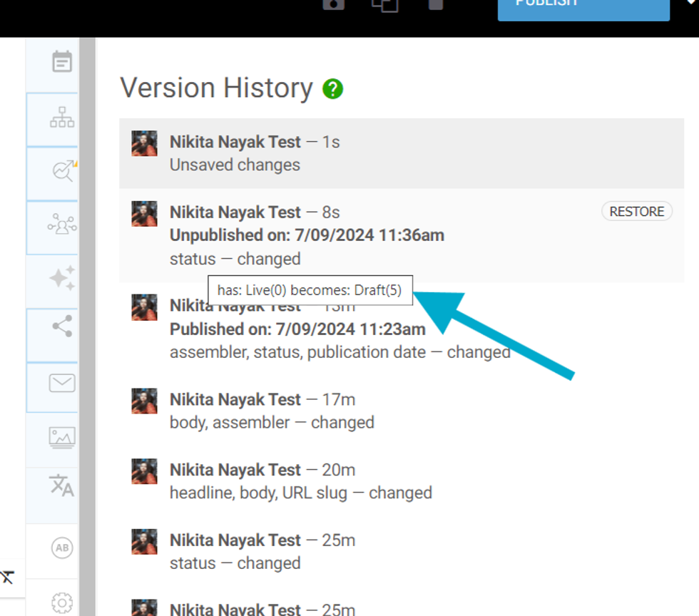699x616 pixels.
Task: Open the site hierarchy icon in sidebar
Action: click(x=62, y=118)
